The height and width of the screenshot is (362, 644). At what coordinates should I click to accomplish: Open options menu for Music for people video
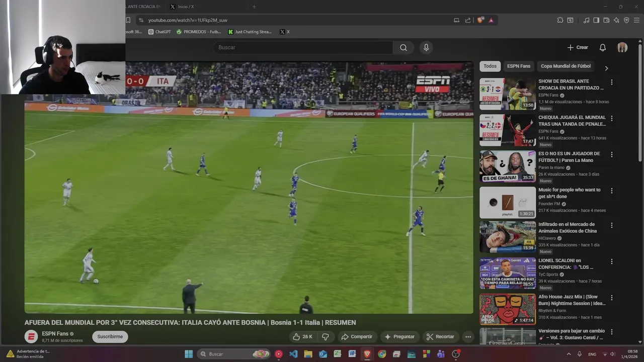click(x=612, y=191)
